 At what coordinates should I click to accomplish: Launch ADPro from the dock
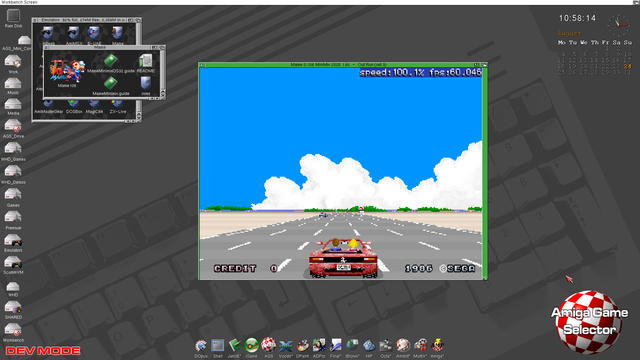[x=319, y=345]
